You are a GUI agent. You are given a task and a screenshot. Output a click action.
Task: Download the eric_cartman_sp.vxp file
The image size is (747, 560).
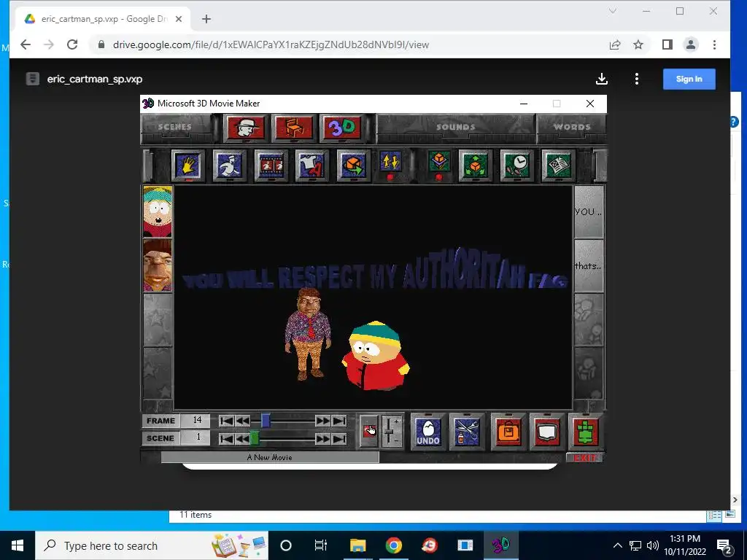tap(602, 79)
